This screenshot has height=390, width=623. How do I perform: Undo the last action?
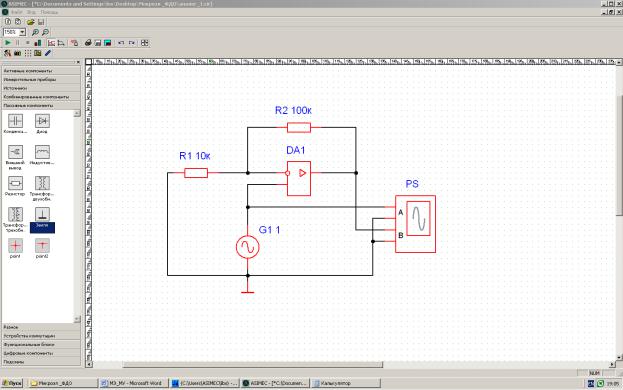coord(121,42)
